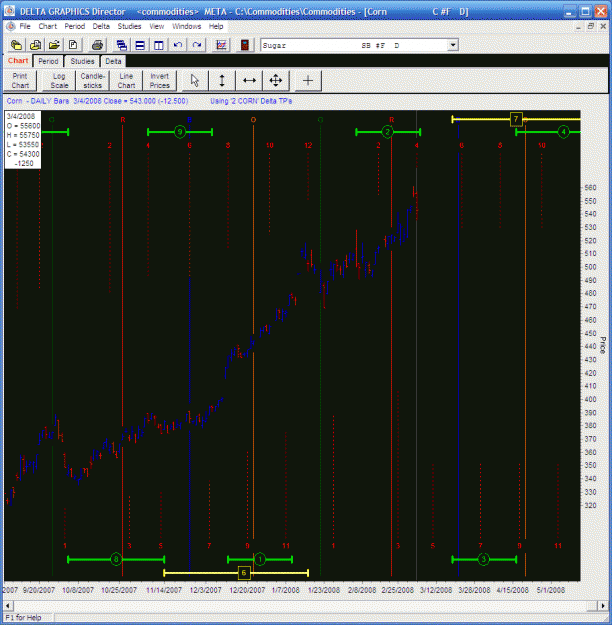Viewport: 612px width, 625px height.
Task: Click the Sugar SB #F D combo box field
Action: 354,45
